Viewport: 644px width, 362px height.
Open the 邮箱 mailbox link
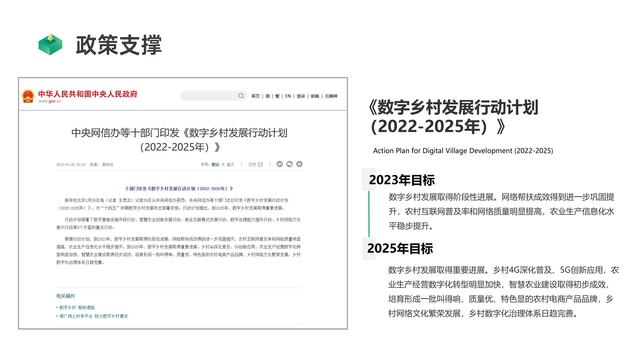[315, 96]
